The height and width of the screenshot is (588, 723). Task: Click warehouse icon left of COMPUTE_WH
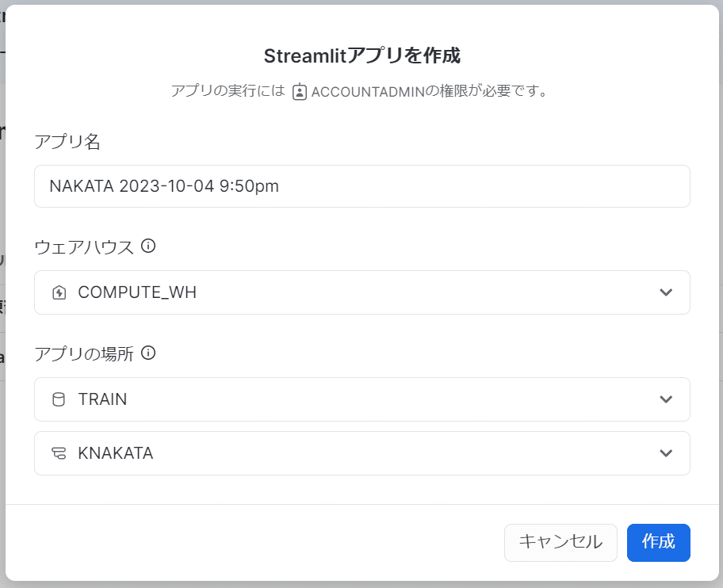coord(59,293)
